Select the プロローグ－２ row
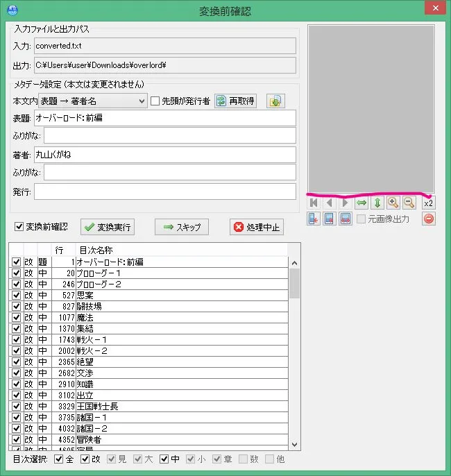Image resolution: width=451 pixels, height=476 pixels. coord(148,284)
